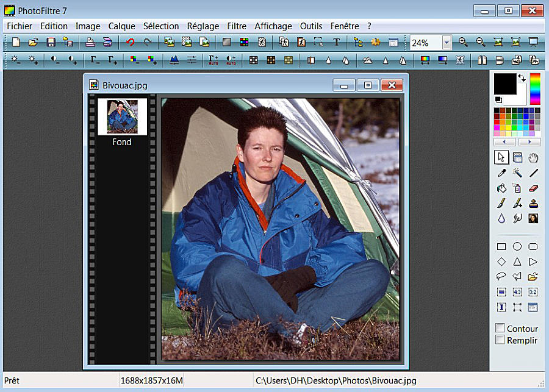549x392 pixels.
Task: Choose the Diamond selection shape
Action: [x=501, y=262]
